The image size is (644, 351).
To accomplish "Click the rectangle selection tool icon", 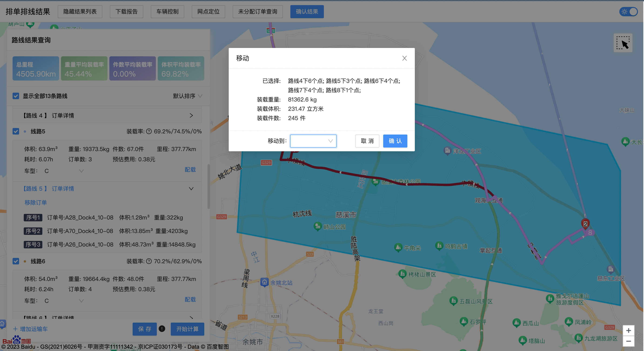I will [623, 43].
